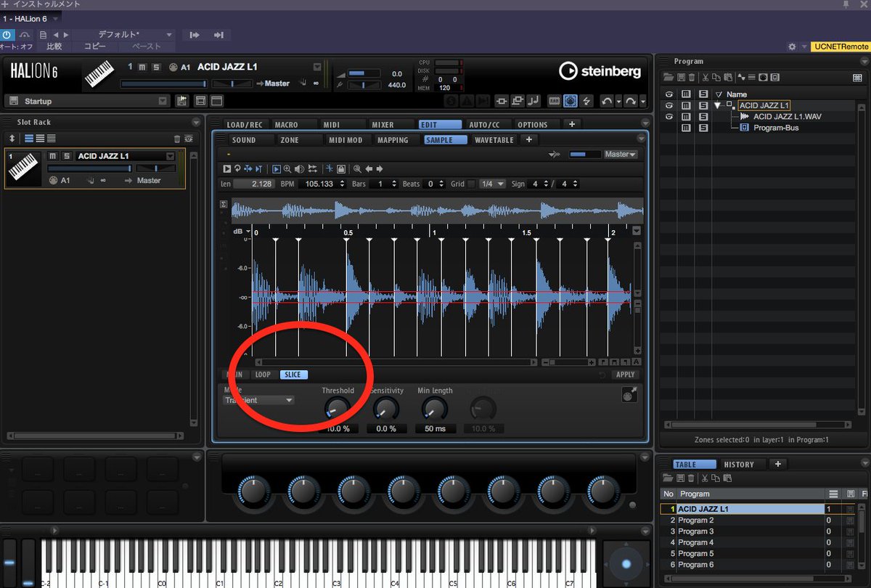The height and width of the screenshot is (588, 871).
Task: Click the lock icon in the sample toolbar
Action: [340, 168]
